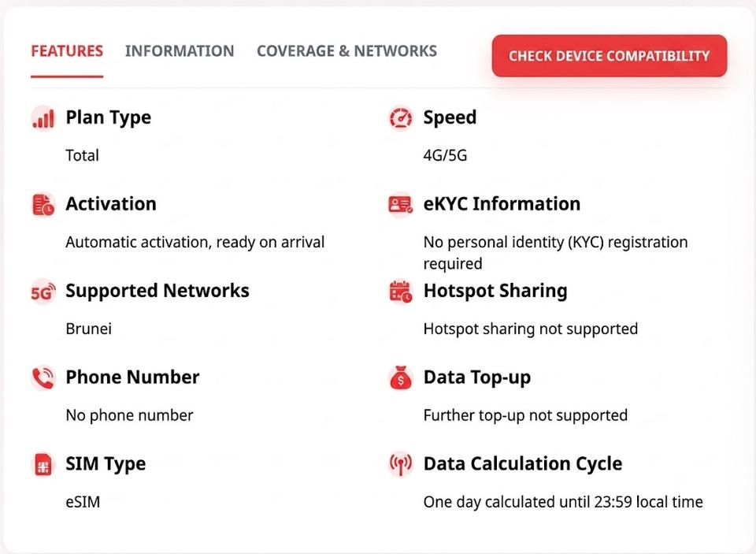Select the Features tab
Viewport: 756px width, 554px height.
tap(67, 51)
